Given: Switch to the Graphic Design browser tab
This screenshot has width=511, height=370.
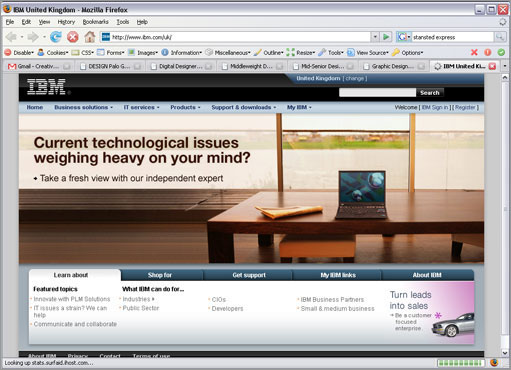Looking at the screenshot, I should (x=393, y=66).
